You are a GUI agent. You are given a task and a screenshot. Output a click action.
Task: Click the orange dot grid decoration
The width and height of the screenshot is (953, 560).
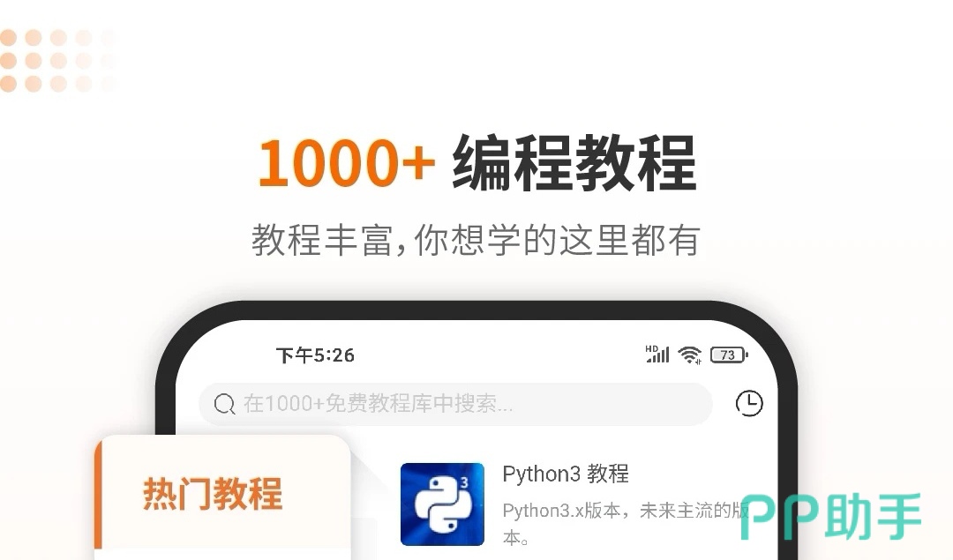(57, 61)
